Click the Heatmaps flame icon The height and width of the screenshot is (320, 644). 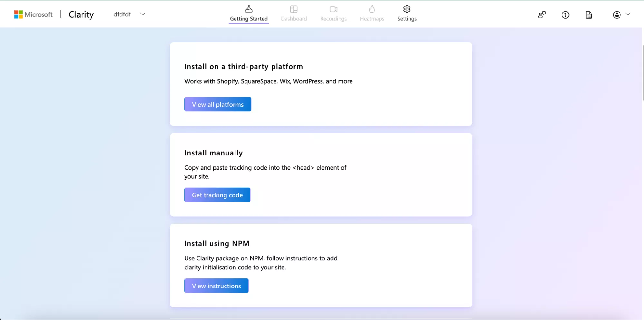click(372, 9)
